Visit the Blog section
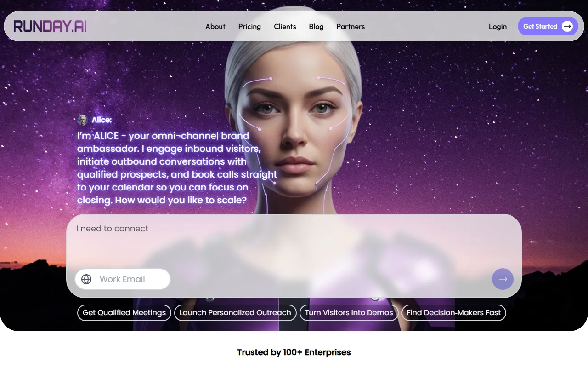 click(x=316, y=27)
